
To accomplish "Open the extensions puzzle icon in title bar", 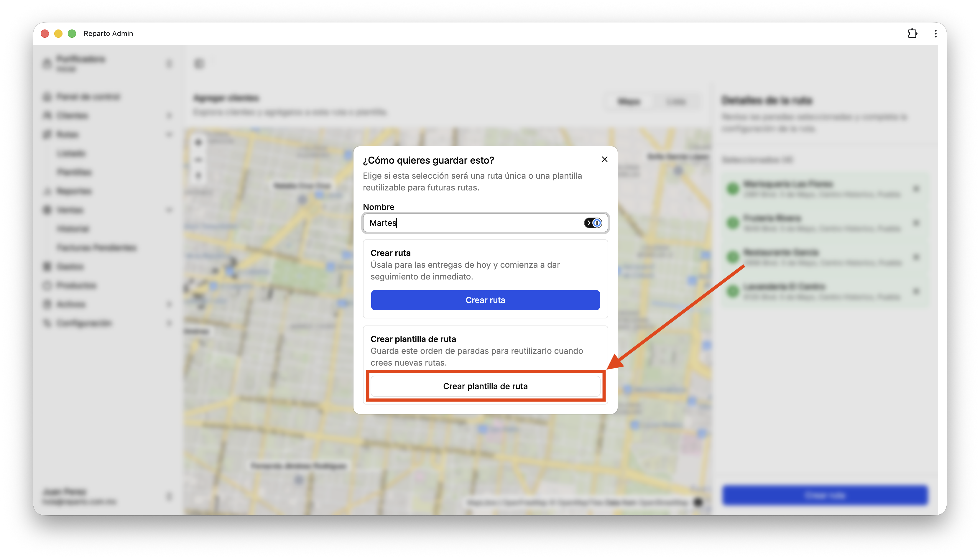I will coord(912,33).
